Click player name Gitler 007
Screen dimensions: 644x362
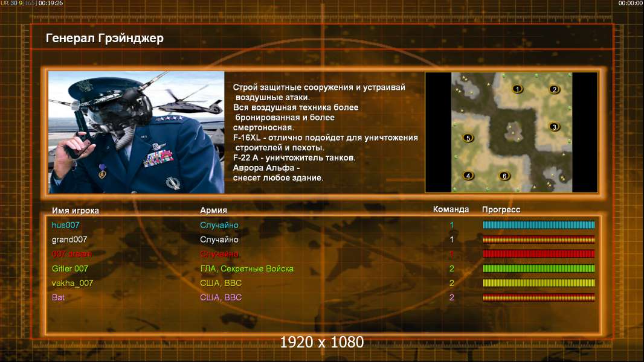tap(70, 268)
